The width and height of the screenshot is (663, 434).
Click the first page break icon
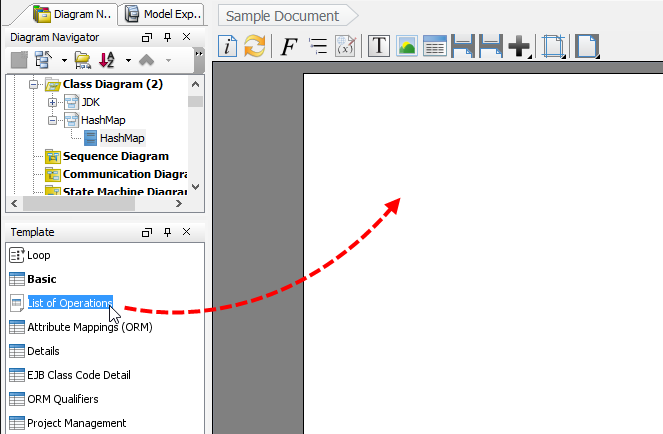[463, 46]
